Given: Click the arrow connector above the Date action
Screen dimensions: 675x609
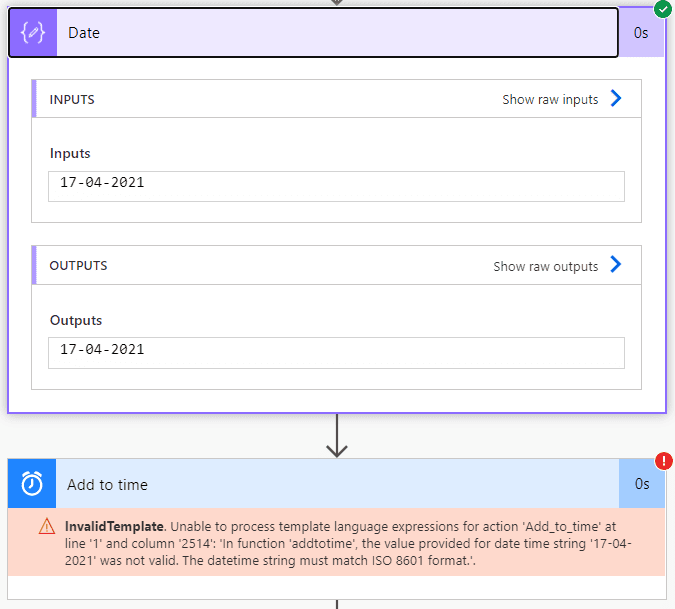Looking at the screenshot, I should 337,3.
